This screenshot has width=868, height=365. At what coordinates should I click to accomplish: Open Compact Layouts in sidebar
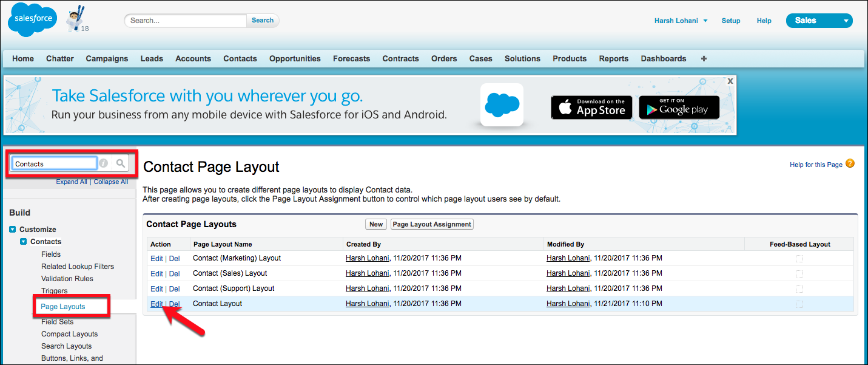click(x=70, y=334)
